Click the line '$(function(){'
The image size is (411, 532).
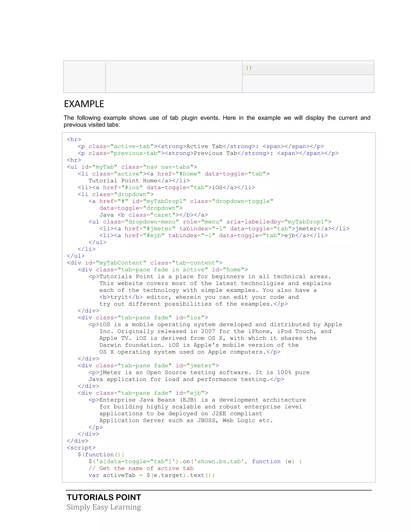pyautogui.click(x=101, y=455)
